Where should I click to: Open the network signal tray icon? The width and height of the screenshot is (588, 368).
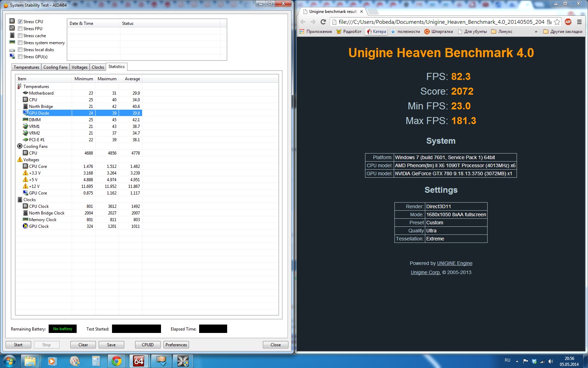coord(542,361)
